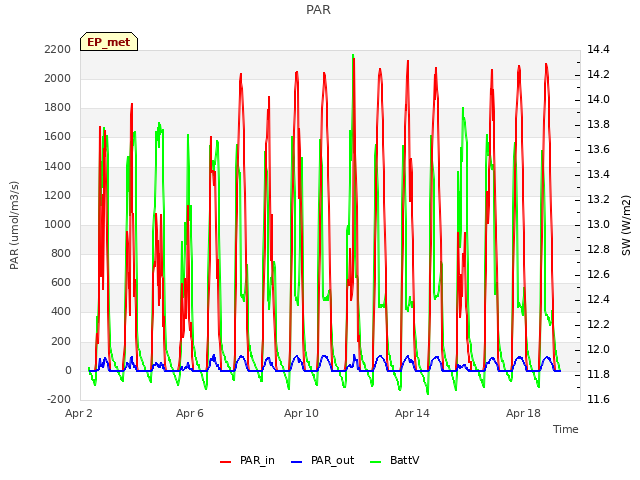Click the 12.6 right axis tick label
Screen dimensions: 640x480
tap(598, 275)
